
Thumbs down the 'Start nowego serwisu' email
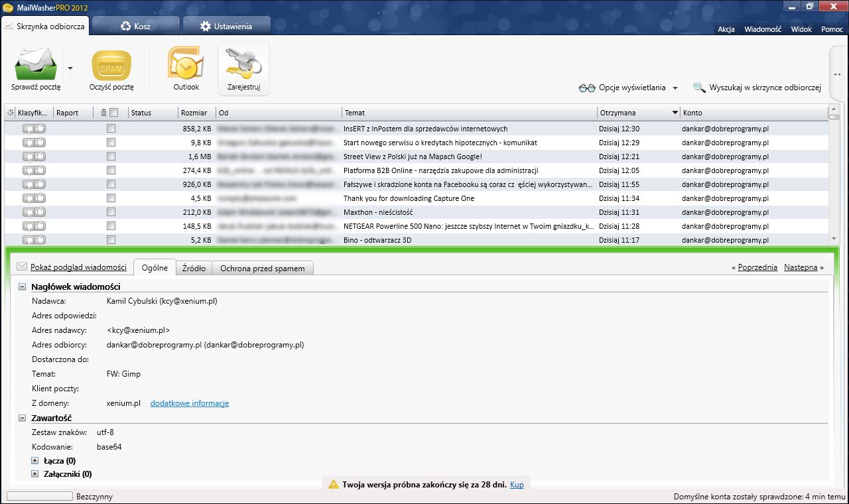pyautogui.click(x=29, y=143)
